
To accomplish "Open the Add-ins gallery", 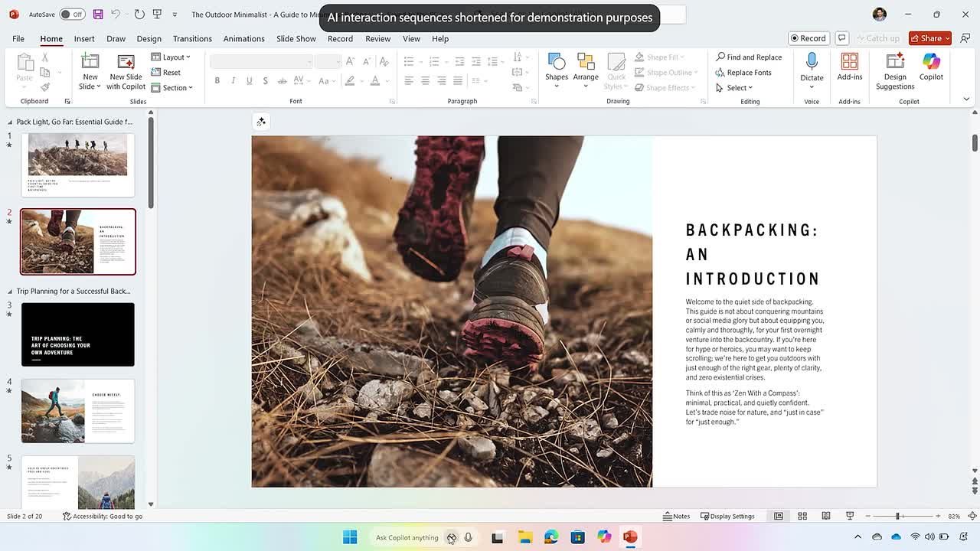I will tap(849, 67).
